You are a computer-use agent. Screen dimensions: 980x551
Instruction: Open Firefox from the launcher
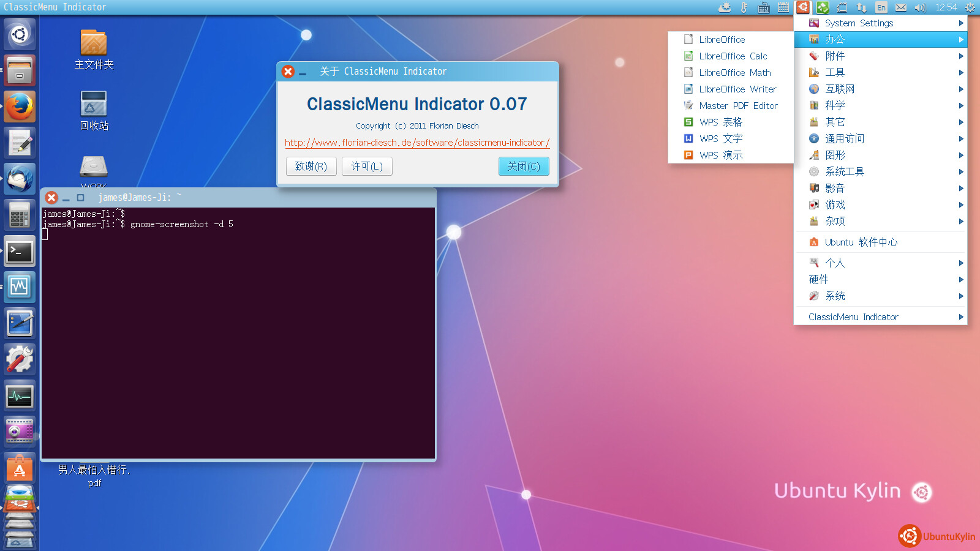point(20,107)
